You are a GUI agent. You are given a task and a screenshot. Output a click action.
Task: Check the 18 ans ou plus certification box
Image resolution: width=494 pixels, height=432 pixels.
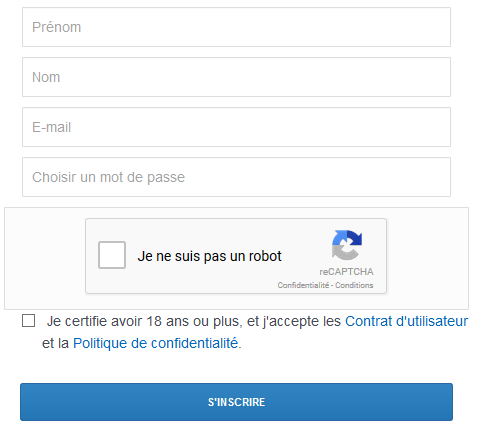pyautogui.click(x=28, y=321)
